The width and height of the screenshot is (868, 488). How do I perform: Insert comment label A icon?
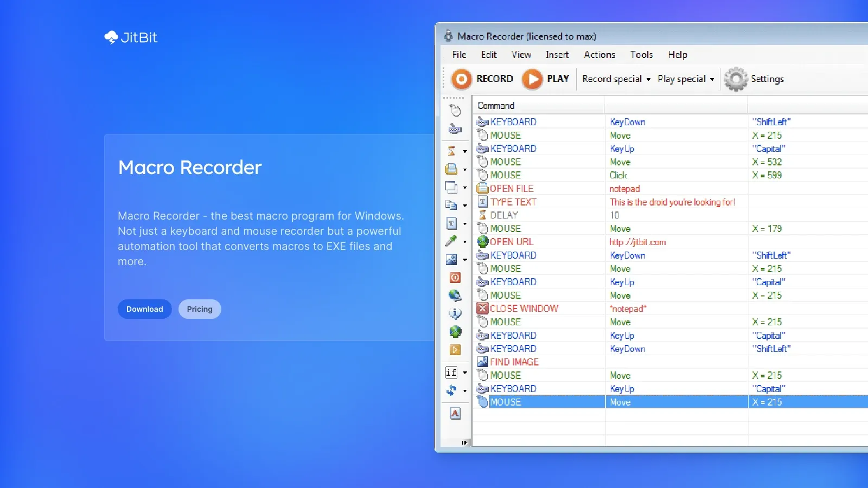(x=455, y=413)
